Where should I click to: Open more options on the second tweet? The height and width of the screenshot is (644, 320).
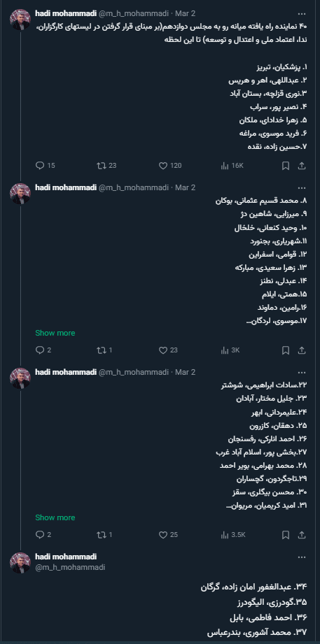click(x=302, y=187)
